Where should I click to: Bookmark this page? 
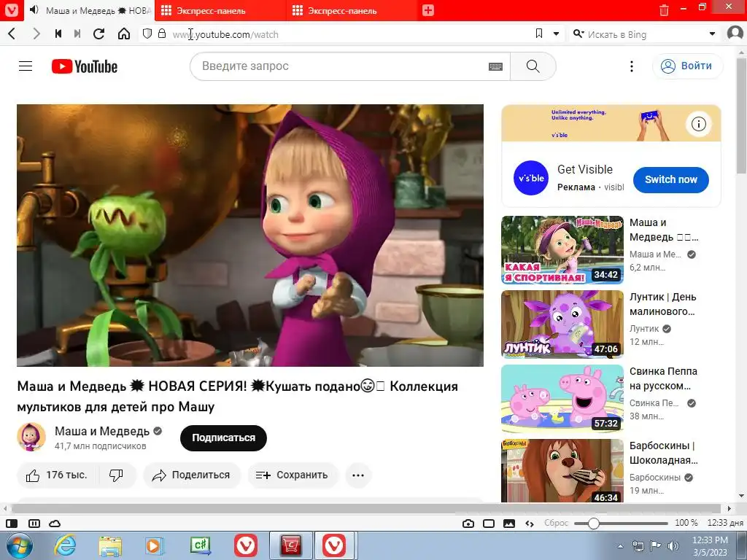click(x=539, y=34)
